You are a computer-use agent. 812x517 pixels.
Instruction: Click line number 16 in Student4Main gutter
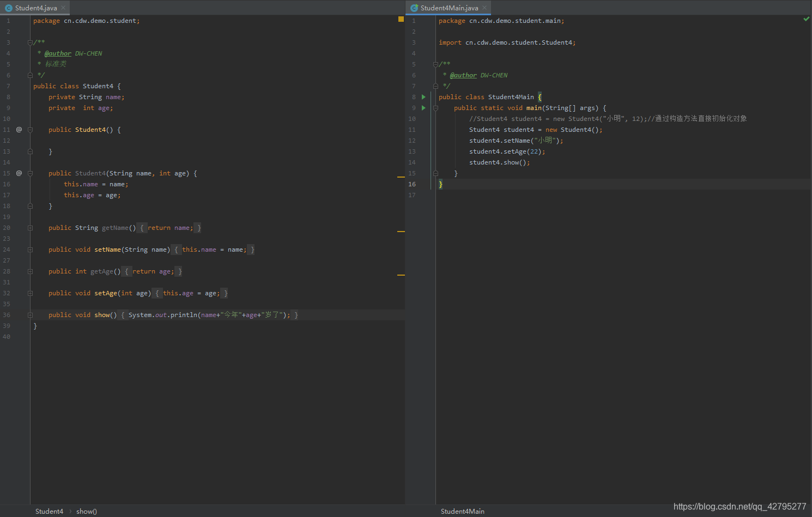pyautogui.click(x=412, y=184)
